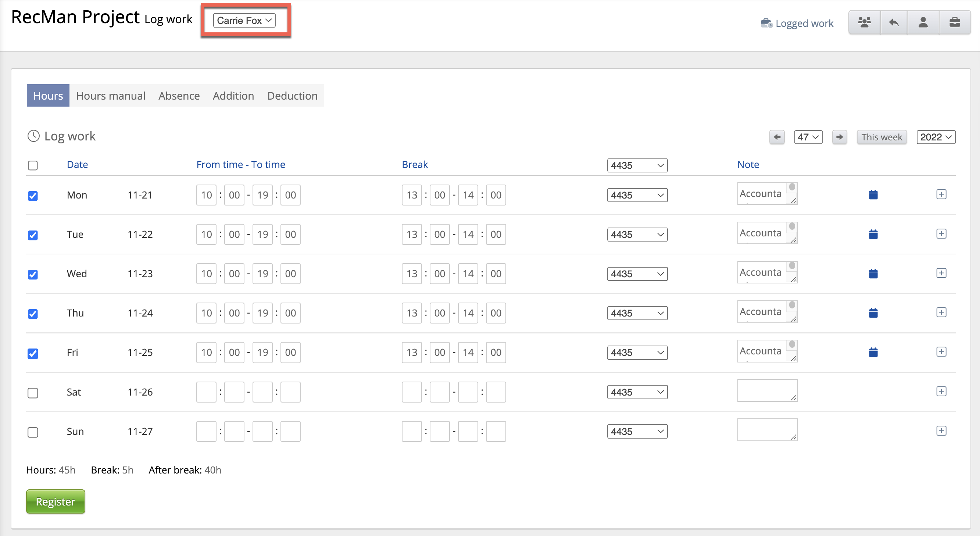
Task: Click the Sunday from-hour input field
Action: click(x=206, y=431)
